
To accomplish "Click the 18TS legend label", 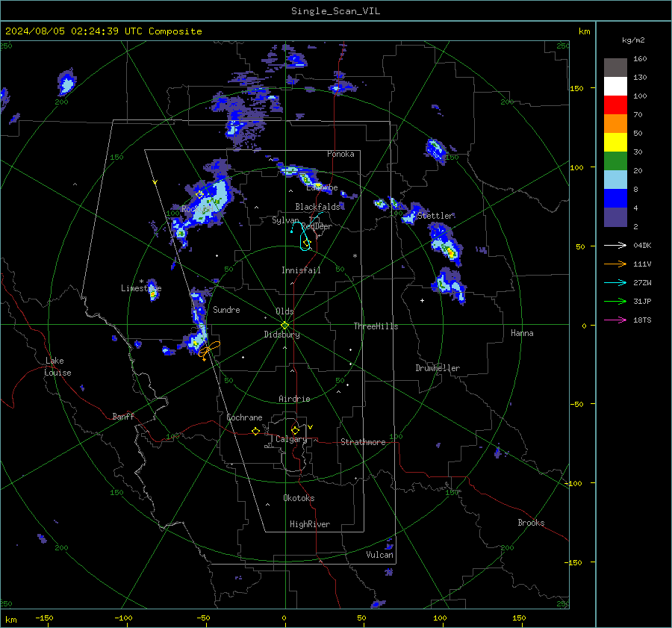I will [x=642, y=320].
